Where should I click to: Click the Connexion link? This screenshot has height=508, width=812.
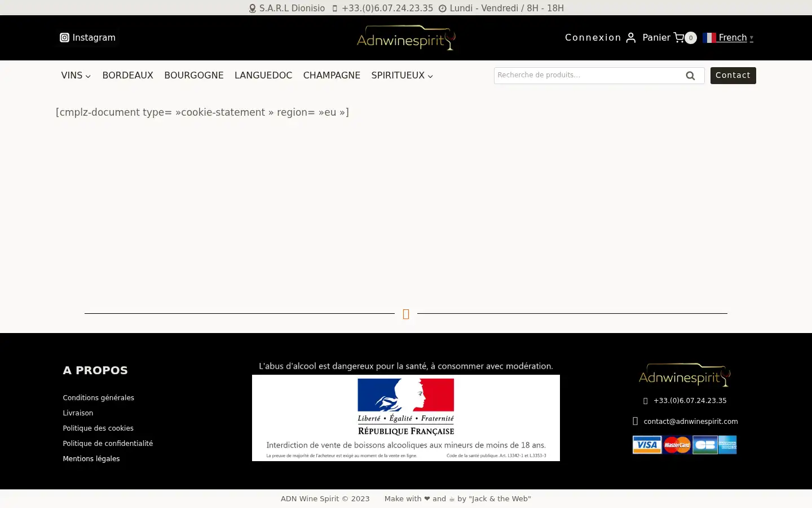click(593, 38)
